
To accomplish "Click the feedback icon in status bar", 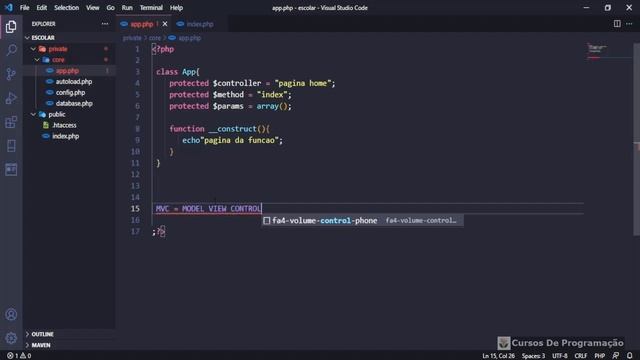I will [616, 356].
